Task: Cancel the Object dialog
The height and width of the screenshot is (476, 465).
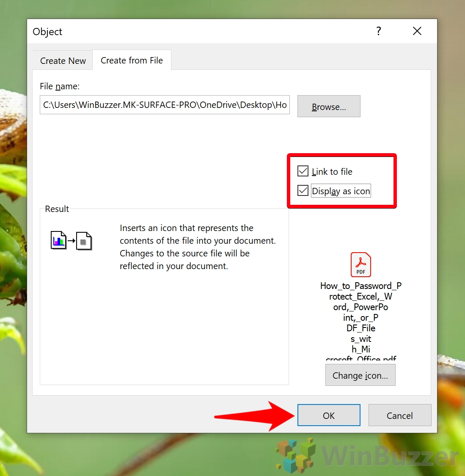Action: (399, 415)
